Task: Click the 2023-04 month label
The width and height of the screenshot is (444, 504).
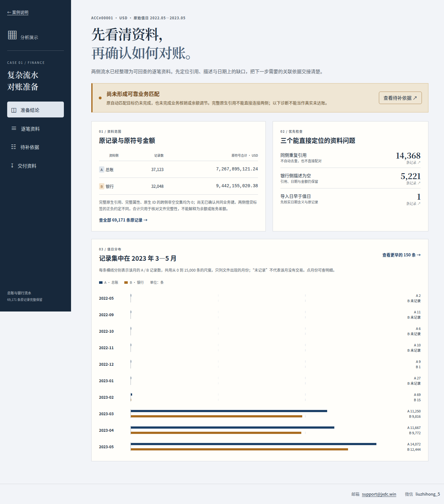Action: coord(106,430)
